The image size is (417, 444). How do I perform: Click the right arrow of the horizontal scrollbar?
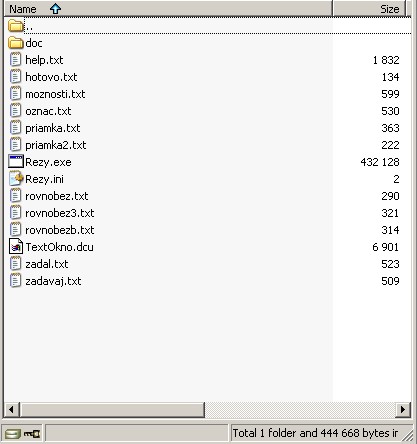(403, 409)
